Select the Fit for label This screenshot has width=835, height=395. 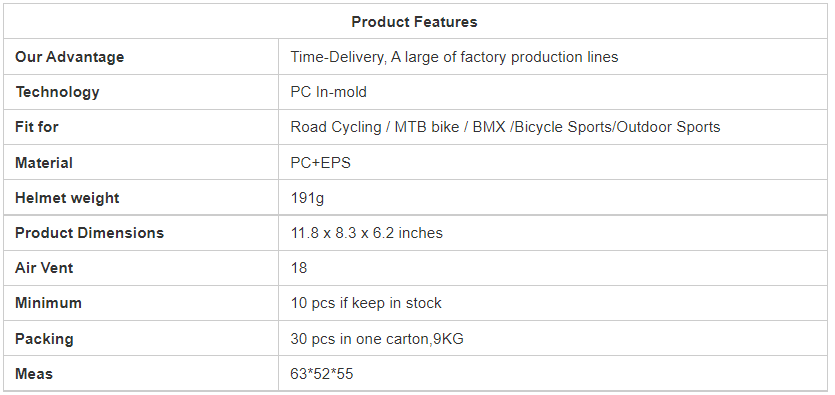pos(37,127)
